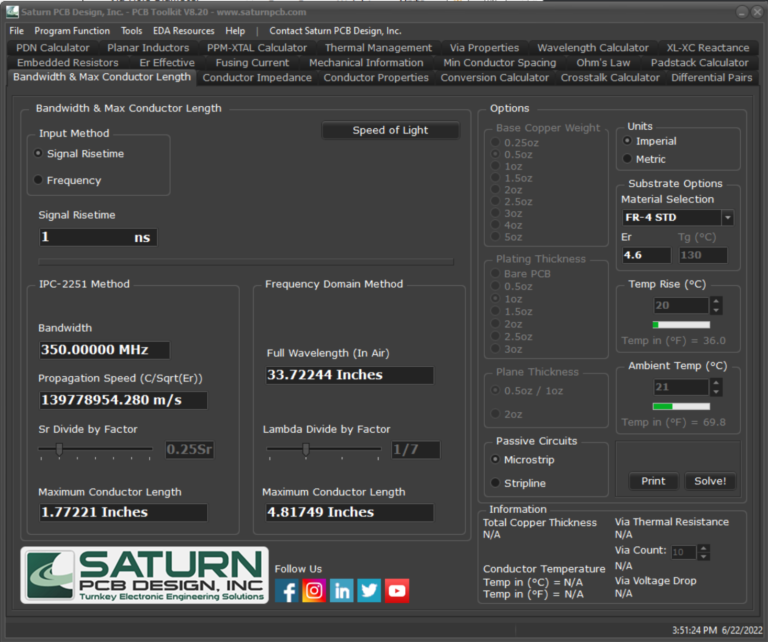Open the Facebook icon under Follow Us
Screen dimensions: 768x642
pos(287,590)
